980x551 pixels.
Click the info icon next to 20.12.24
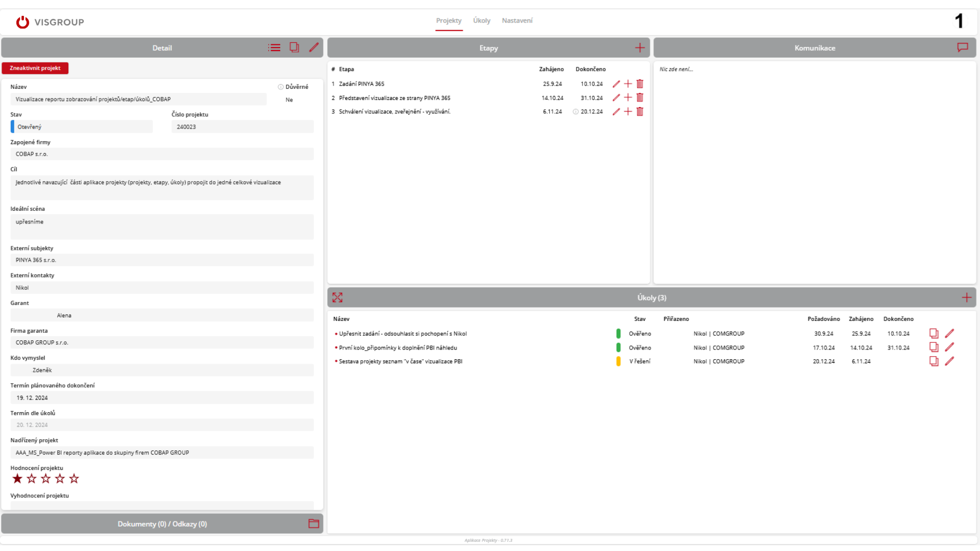575,112
